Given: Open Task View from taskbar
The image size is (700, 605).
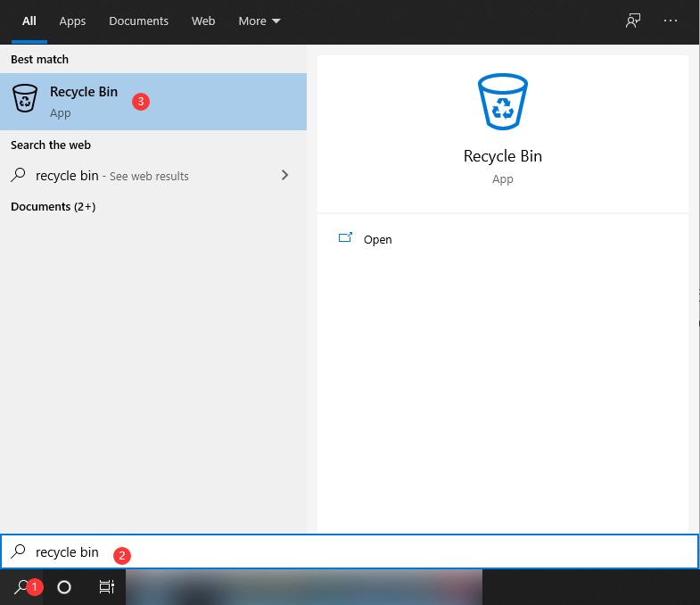Looking at the screenshot, I should point(107,587).
